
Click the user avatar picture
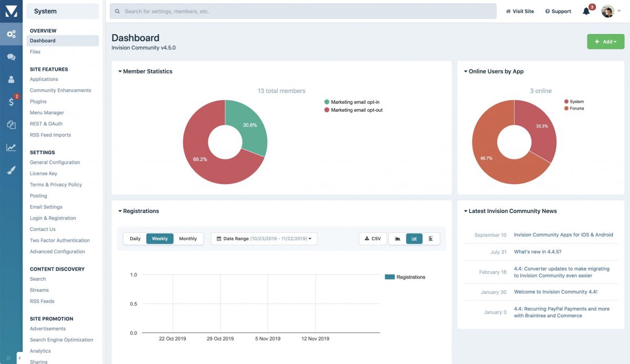tap(607, 11)
